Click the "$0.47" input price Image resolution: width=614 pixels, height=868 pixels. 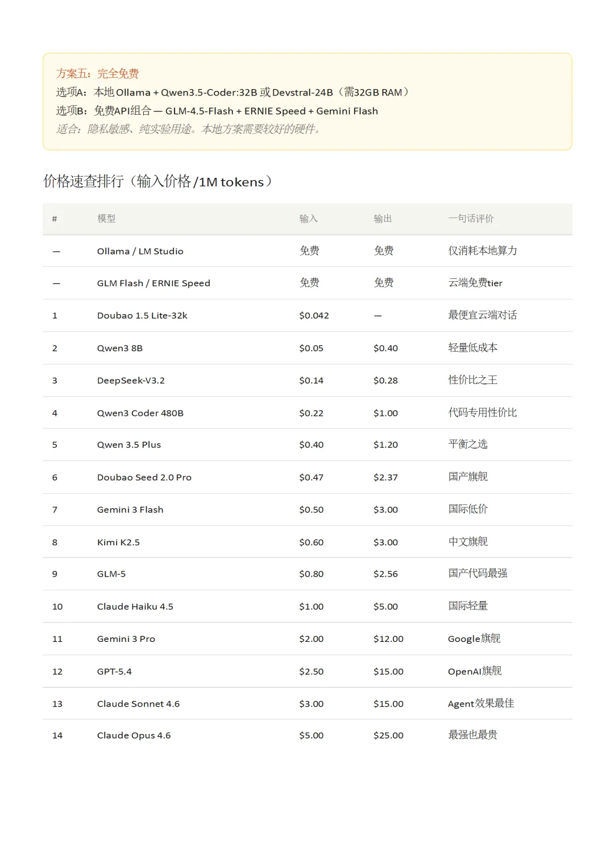[x=311, y=477]
